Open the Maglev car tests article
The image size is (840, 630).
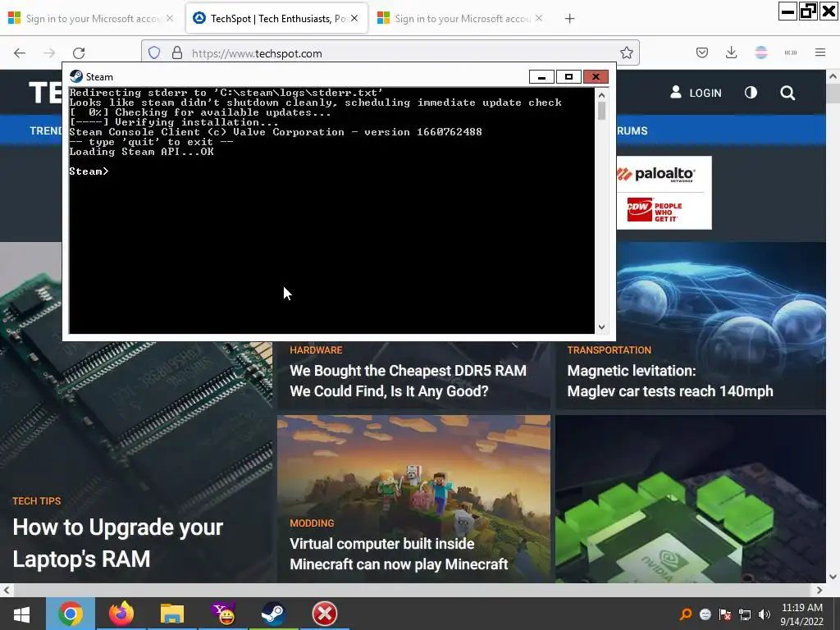[x=669, y=381]
